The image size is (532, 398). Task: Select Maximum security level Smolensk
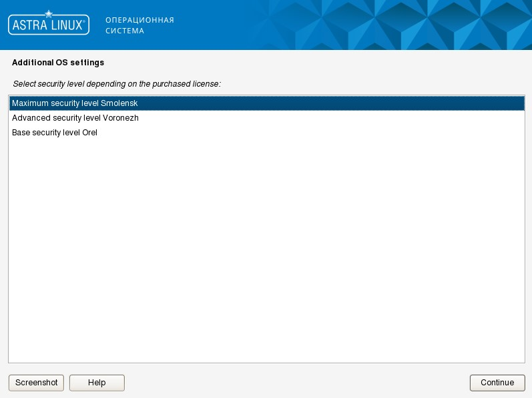(x=267, y=103)
